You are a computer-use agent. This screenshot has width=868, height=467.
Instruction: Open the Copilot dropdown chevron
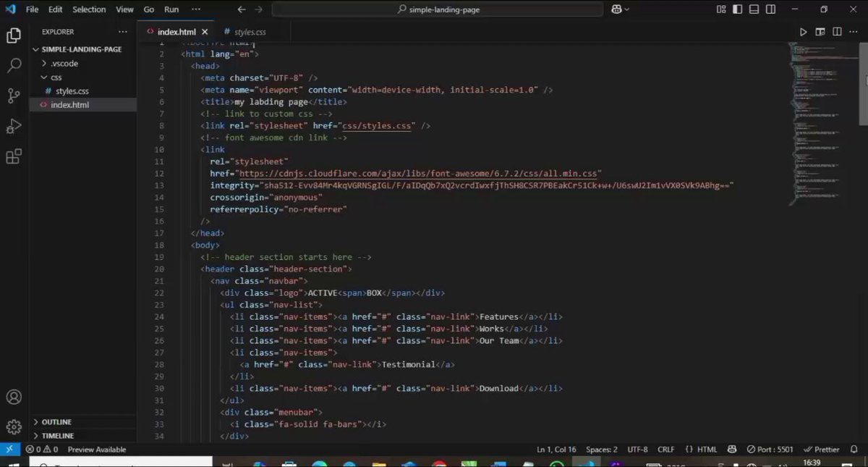pyautogui.click(x=626, y=9)
